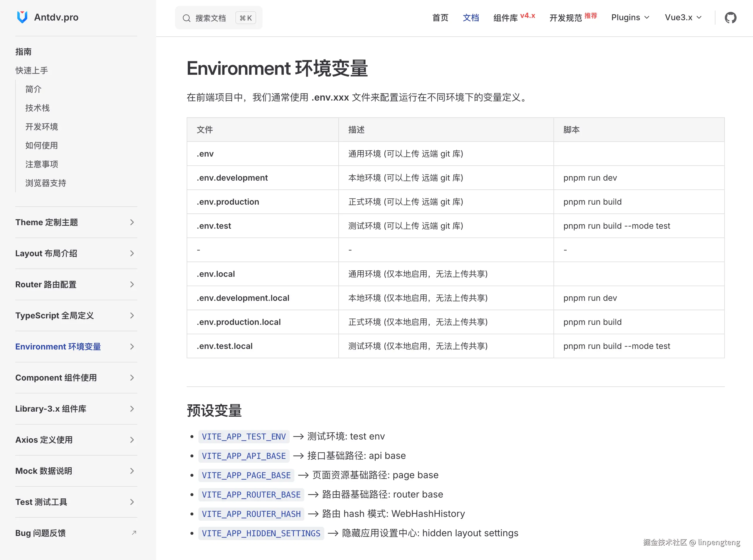Click the VITE_APP_API_BASE code tag
Viewport: 753px width, 560px height.
click(x=244, y=456)
